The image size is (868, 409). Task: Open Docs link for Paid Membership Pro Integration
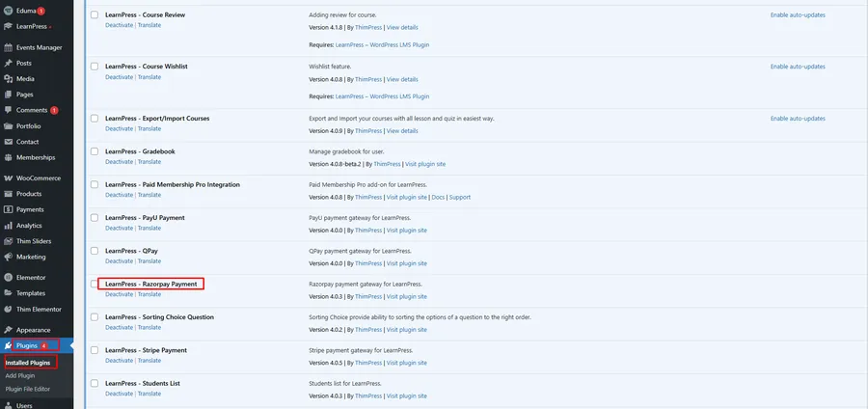[x=437, y=197]
